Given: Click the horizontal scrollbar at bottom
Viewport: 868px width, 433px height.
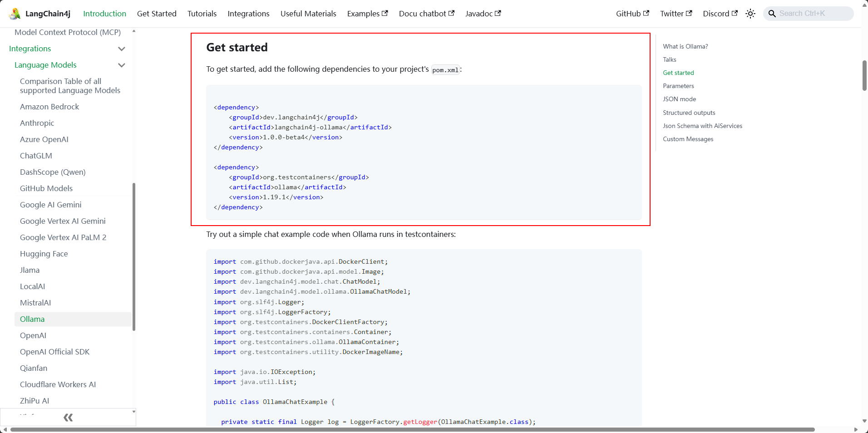Looking at the screenshot, I should point(413,429).
